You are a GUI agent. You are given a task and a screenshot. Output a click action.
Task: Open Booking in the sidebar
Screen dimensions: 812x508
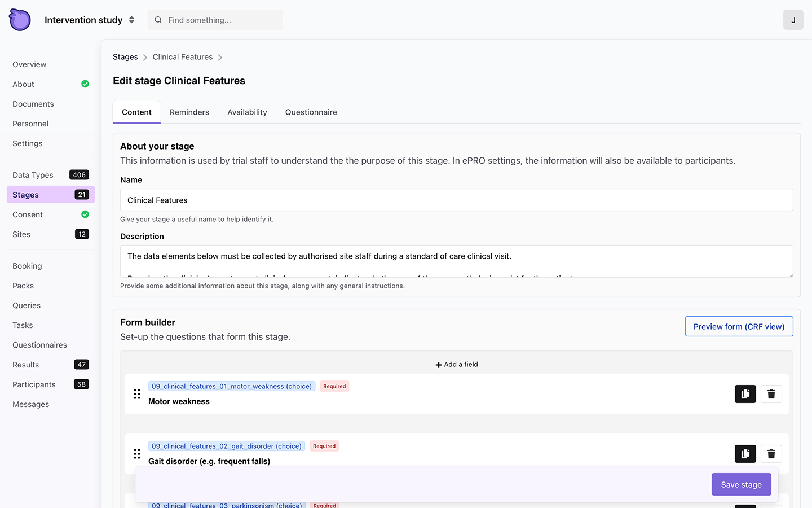click(27, 266)
